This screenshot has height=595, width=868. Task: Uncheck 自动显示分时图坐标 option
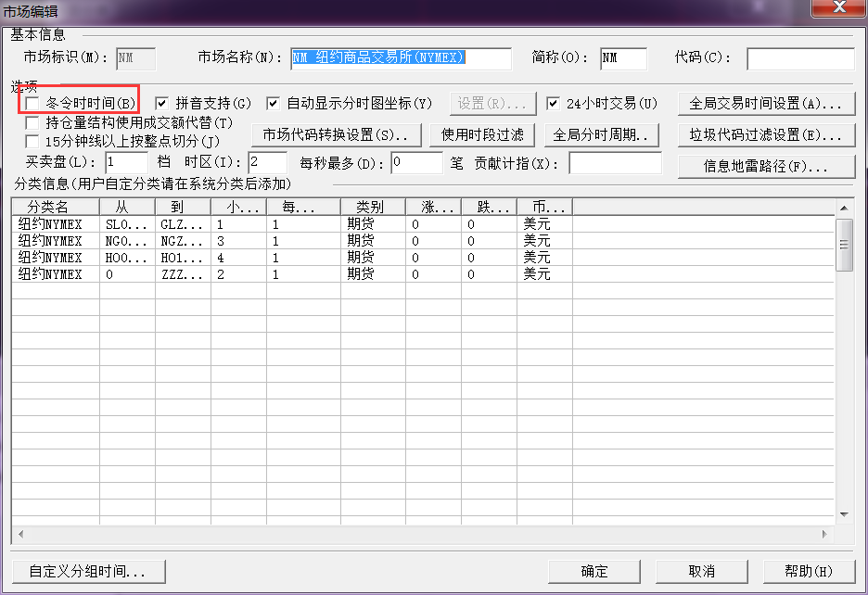274,104
